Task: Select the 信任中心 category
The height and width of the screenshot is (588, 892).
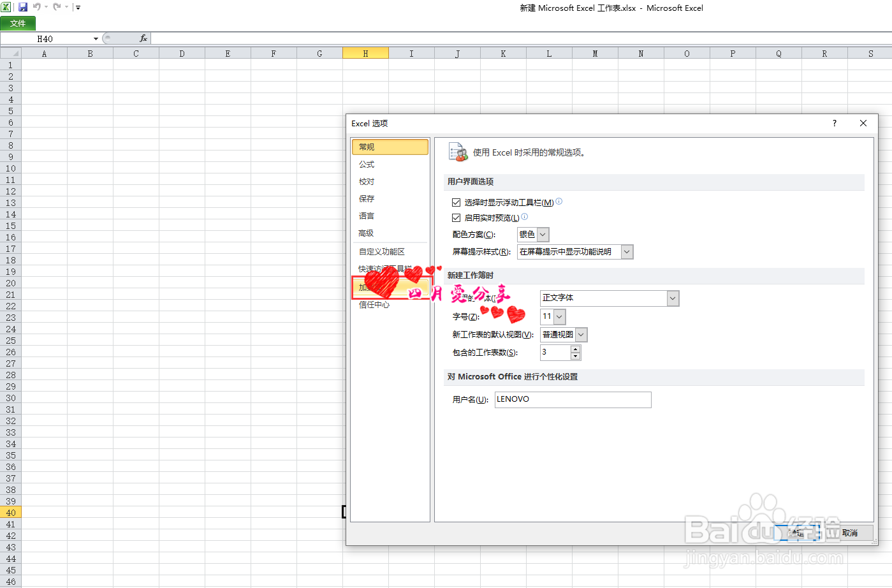Action: coord(390,305)
